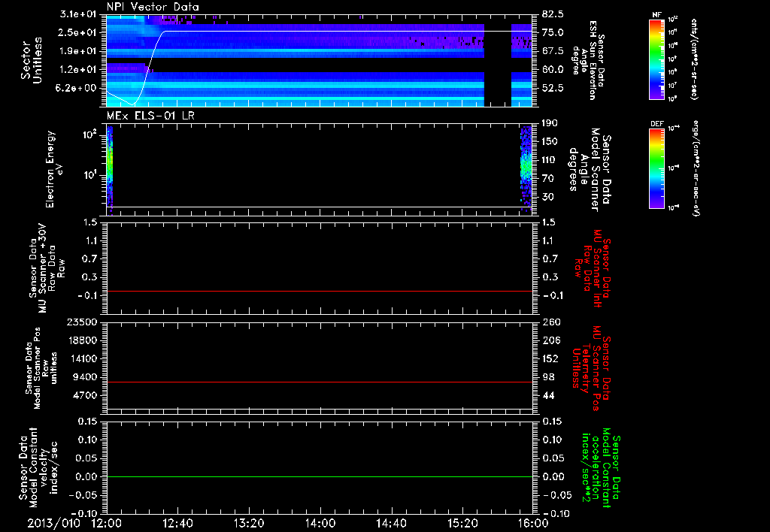Click the 110 scanner angle tick label

click(x=550, y=160)
